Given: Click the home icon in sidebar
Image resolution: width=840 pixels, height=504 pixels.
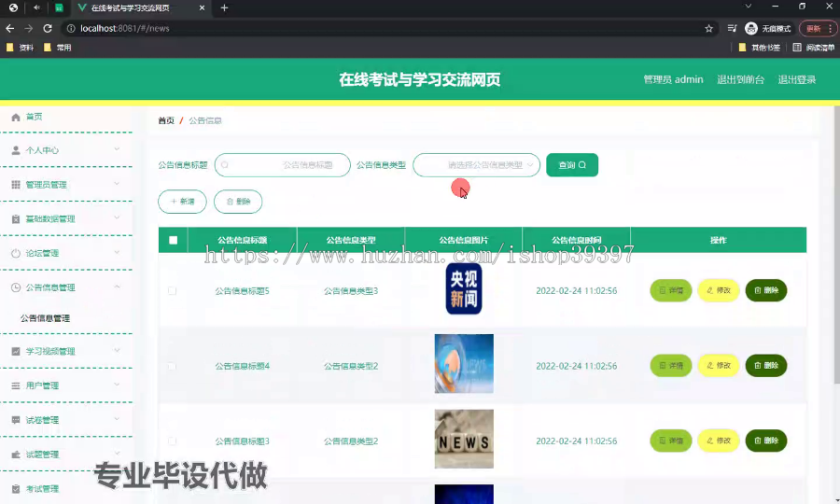Looking at the screenshot, I should pyautogui.click(x=16, y=117).
